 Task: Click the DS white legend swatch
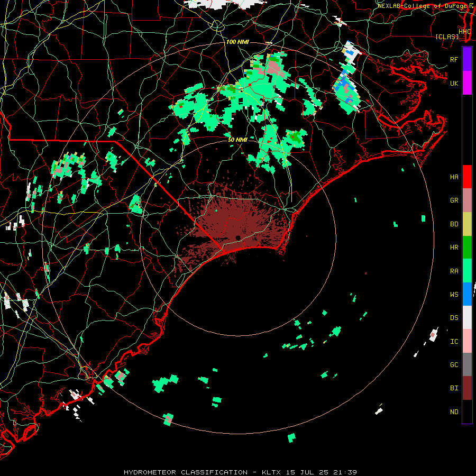pyautogui.click(x=467, y=317)
